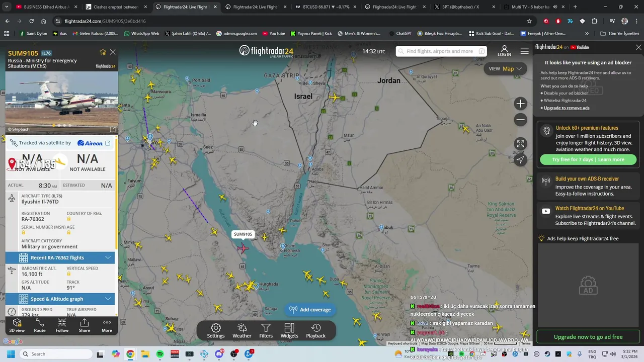Click Upgrade to remove ads link
This screenshot has height=362, width=644.
coord(567,108)
